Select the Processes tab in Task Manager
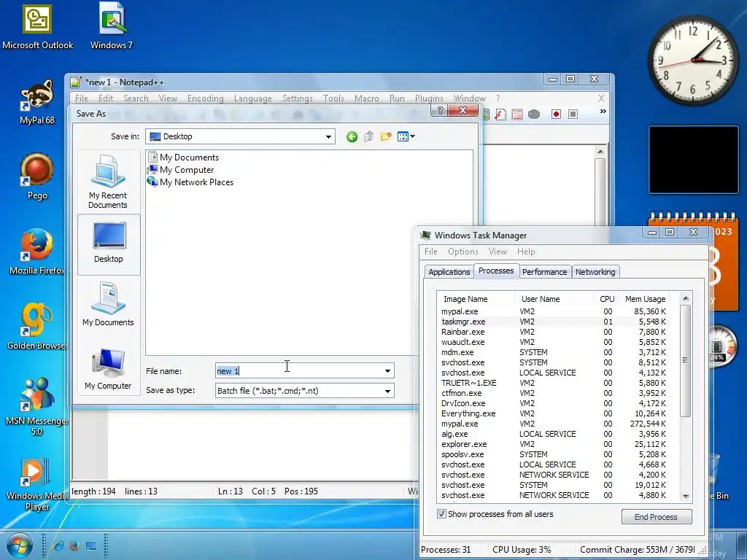Image resolution: width=747 pixels, height=560 pixels. click(496, 271)
